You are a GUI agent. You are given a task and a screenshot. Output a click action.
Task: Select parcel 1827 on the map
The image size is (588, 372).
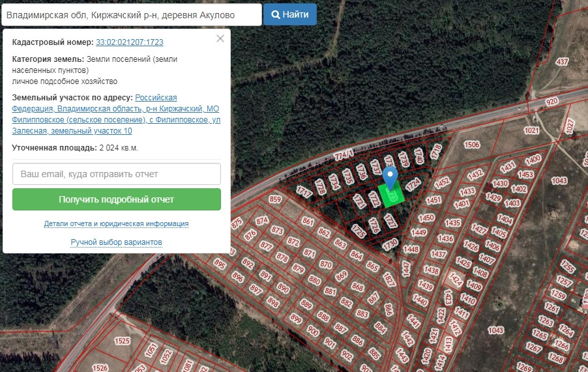tap(389, 279)
